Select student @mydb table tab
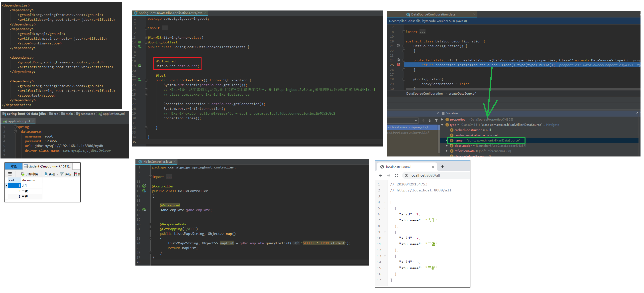Viewport: 644px width, 293px height. click(x=47, y=166)
